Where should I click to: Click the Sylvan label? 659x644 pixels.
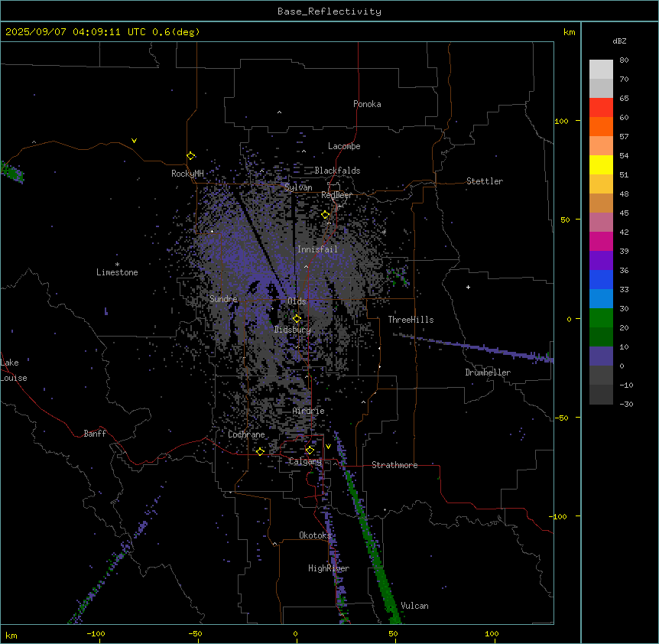[298, 187]
